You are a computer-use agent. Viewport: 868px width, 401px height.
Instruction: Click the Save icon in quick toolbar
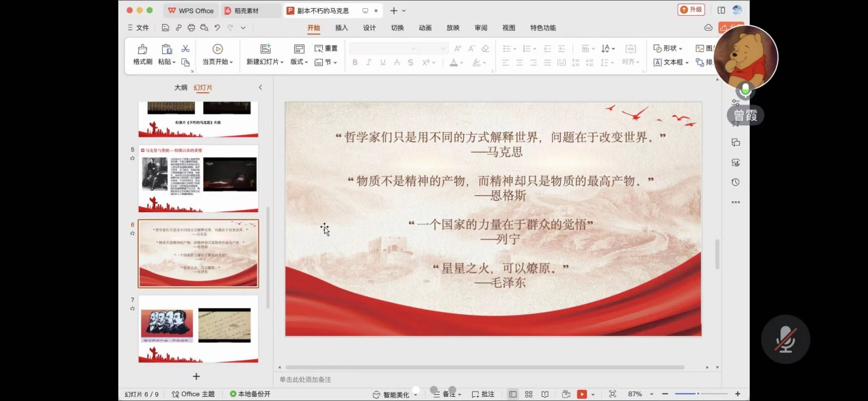tap(166, 28)
